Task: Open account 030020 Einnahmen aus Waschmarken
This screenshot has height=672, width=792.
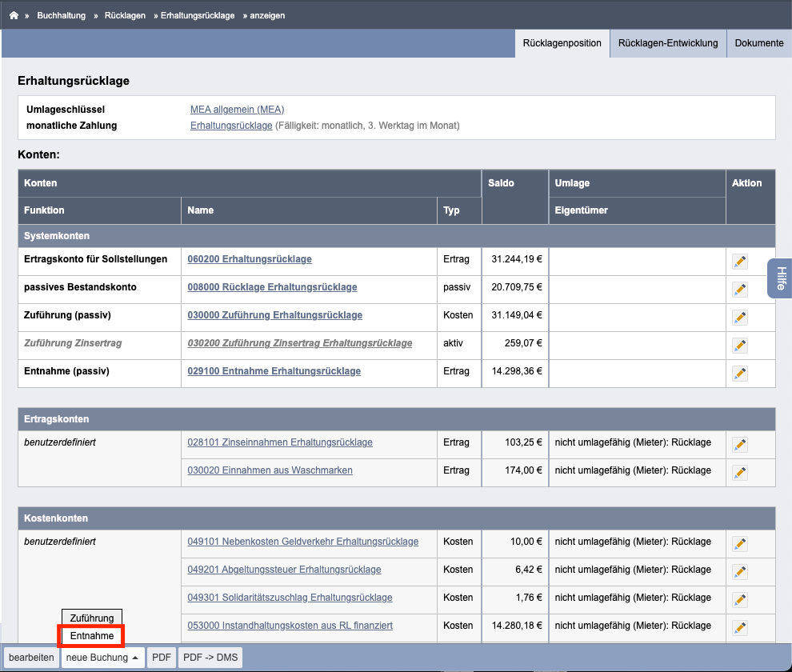Action: coord(270,470)
